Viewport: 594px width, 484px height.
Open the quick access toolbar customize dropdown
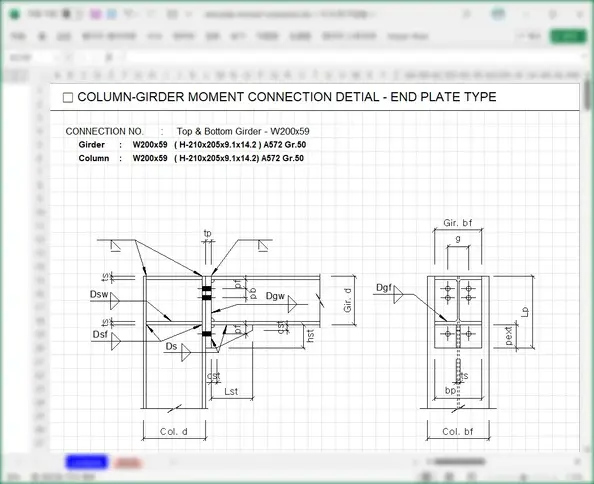(x=188, y=14)
